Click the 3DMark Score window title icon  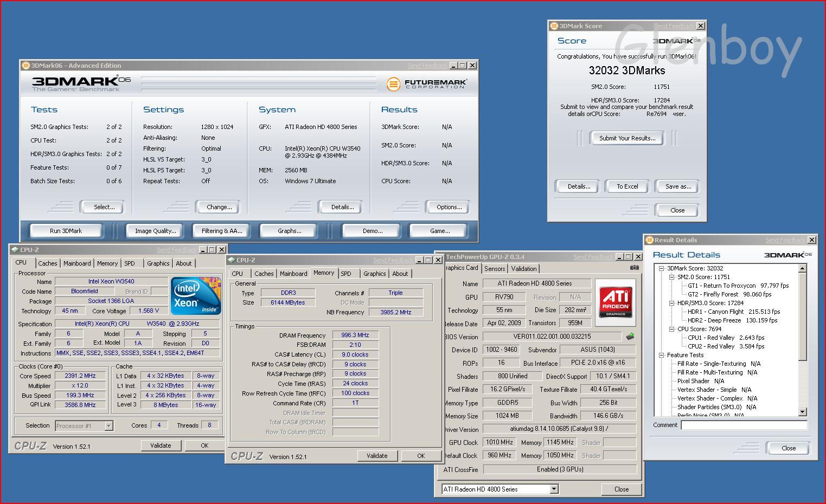554,26
